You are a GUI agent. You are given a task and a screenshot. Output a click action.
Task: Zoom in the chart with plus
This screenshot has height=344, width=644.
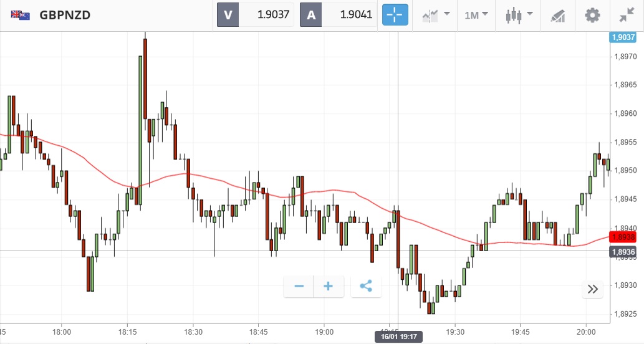[329, 287]
